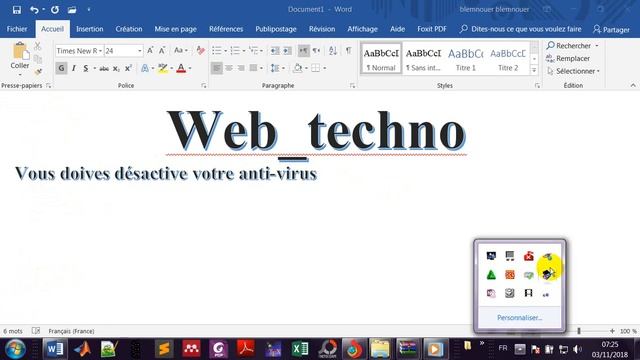Click Rechercher in the Édition group
The image size is (640, 360).
(x=573, y=46)
